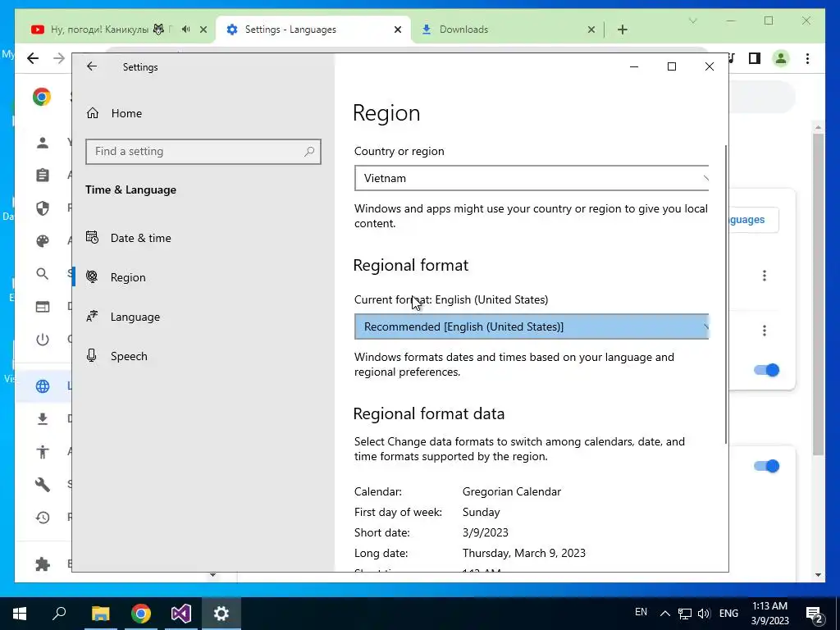
Task: Click into the Find a setting box
Action: [x=203, y=152]
